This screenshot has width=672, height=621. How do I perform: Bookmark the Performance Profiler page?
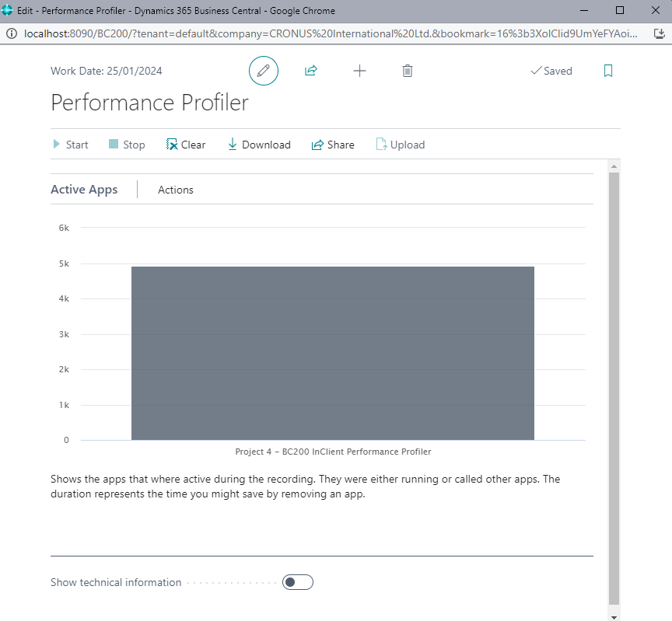[607, 70]
